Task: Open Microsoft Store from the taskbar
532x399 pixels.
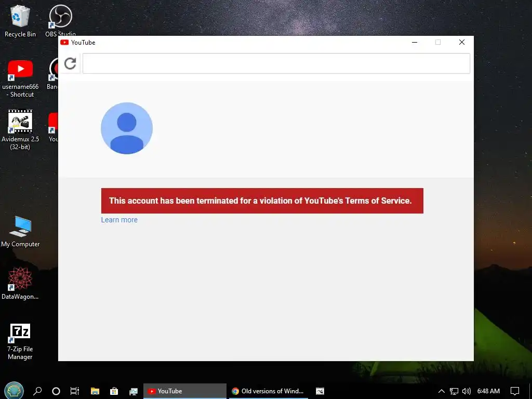Action: [x=114, y=391]
